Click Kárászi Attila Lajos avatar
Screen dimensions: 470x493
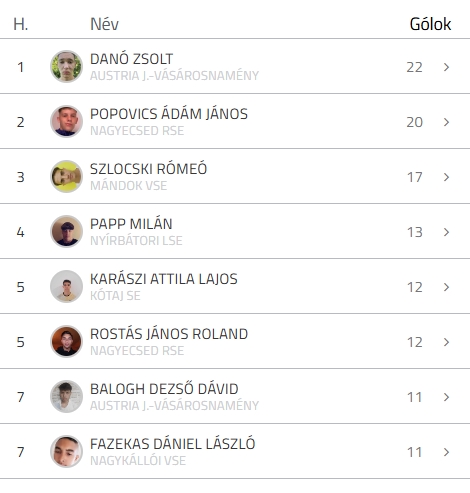pyautogui.click(x=66, y=287)
